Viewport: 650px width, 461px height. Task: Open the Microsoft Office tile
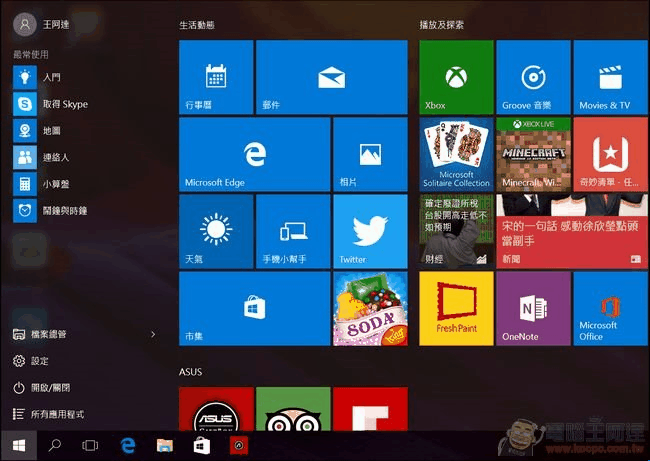click(x=610, y=308)
